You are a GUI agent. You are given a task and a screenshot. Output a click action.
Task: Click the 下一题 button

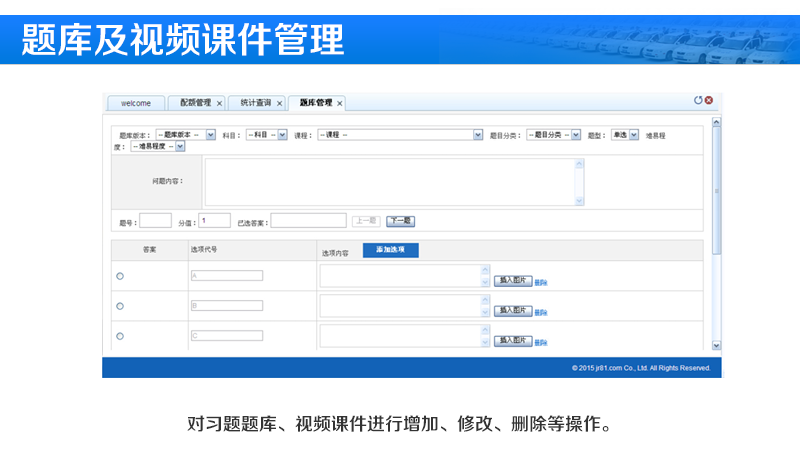400,221
